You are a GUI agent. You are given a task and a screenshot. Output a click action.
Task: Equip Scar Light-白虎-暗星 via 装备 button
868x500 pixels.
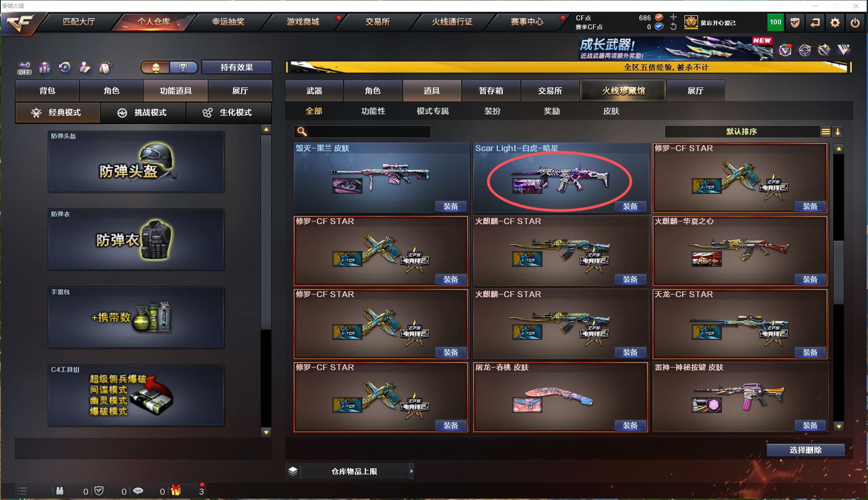click(x=630, y=206)
